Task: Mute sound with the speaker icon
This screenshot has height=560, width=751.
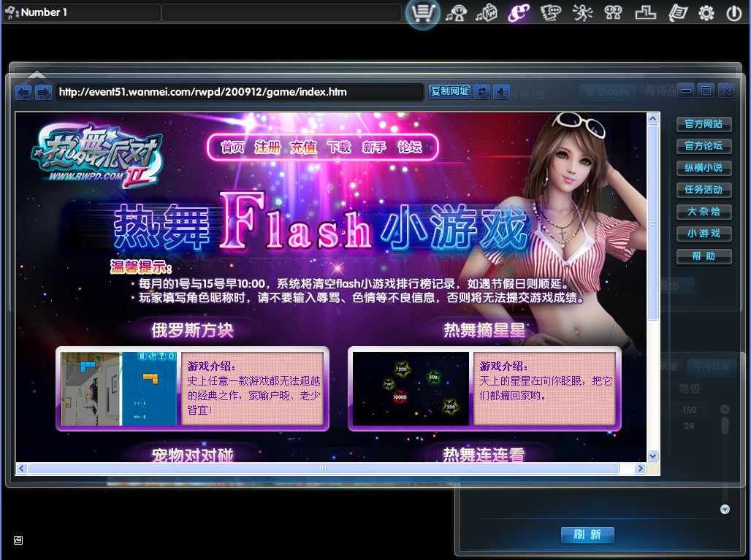Action: (501, 92)
